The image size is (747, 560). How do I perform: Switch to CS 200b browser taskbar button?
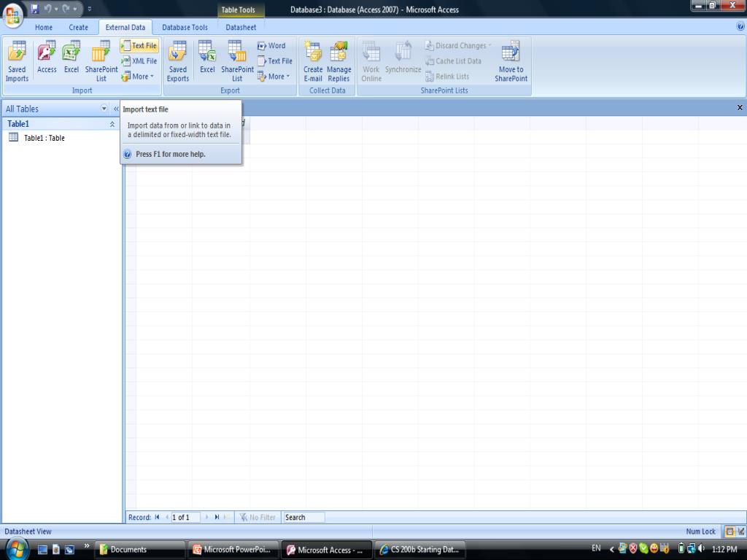419,550
